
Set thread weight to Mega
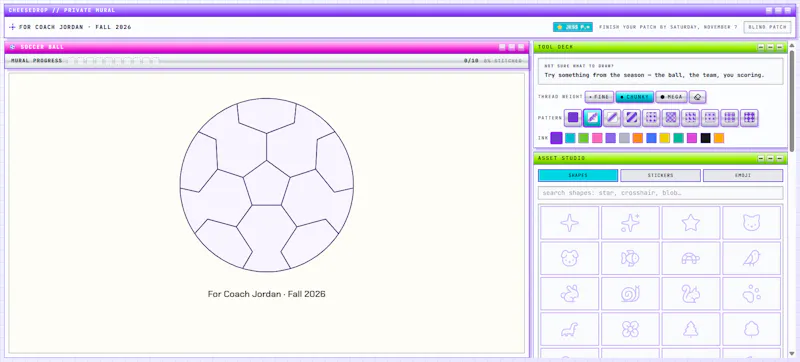coord(671,97)
